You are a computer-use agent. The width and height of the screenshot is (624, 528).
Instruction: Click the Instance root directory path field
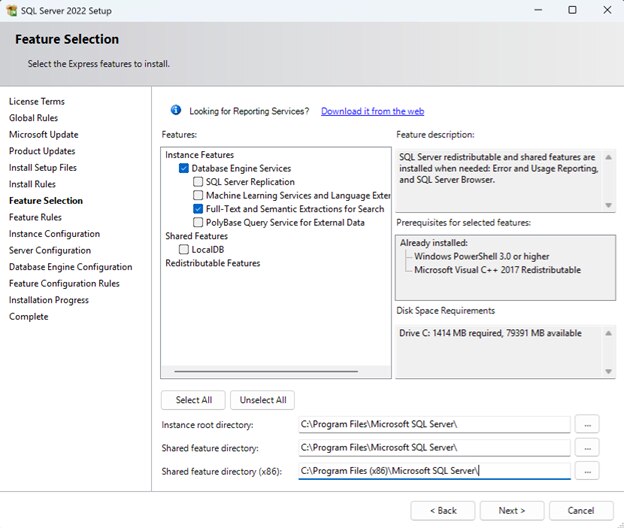pyautogui.click(x=435, y=424)
